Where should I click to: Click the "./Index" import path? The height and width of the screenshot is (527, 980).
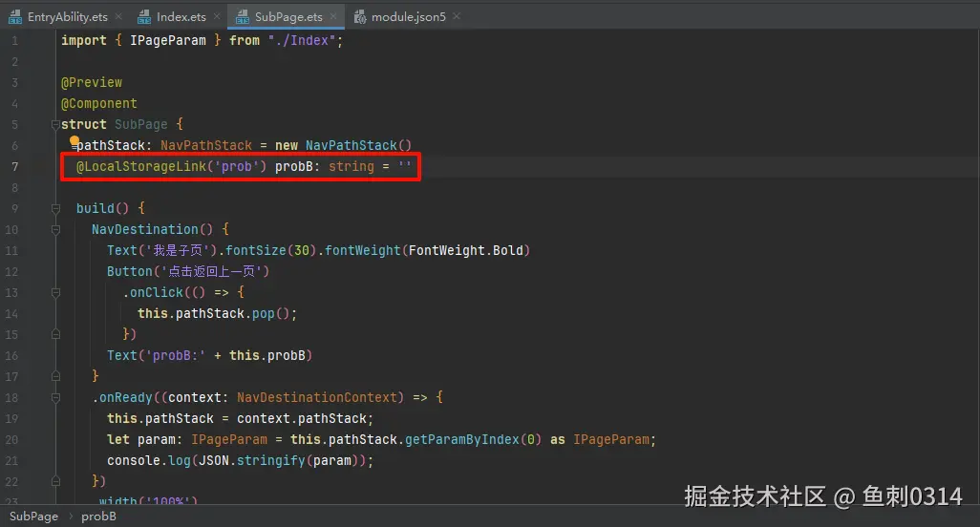(x=302, y=41)
